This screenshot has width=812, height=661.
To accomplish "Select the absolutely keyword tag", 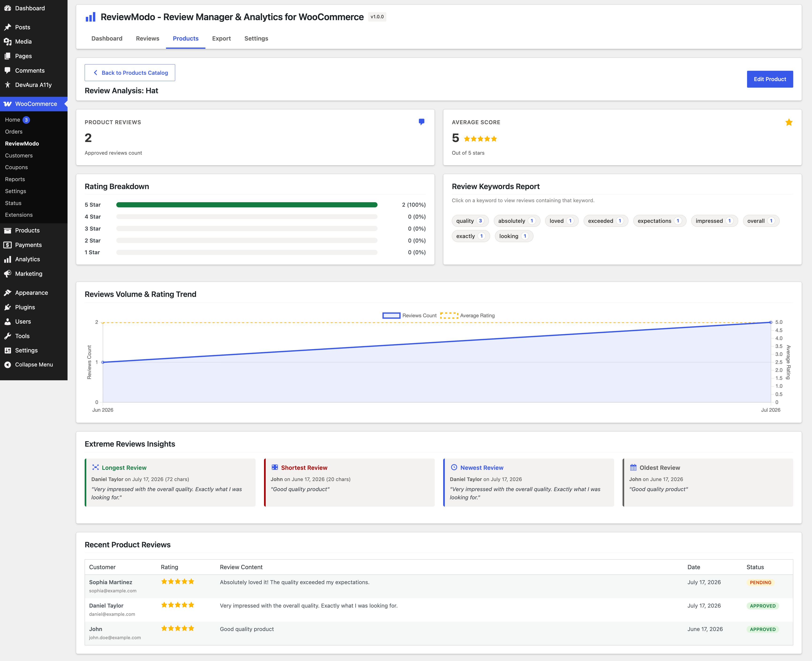I will tap(517, 221).
